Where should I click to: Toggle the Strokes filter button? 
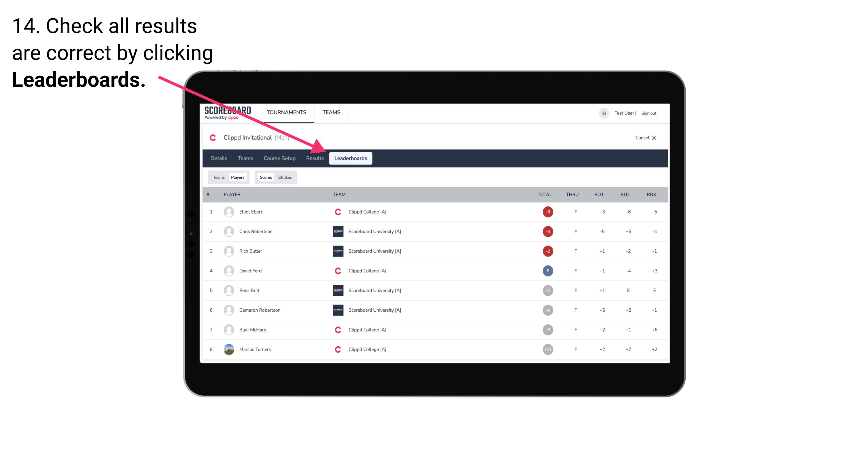pyautogui.click(x=286, y=177)
